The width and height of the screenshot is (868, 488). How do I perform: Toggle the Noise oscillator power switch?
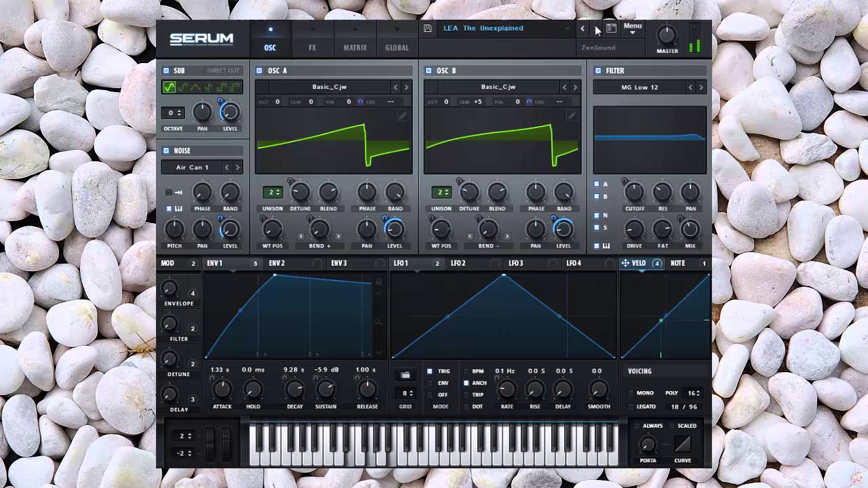pyautogui.click(x=166, y=150)
